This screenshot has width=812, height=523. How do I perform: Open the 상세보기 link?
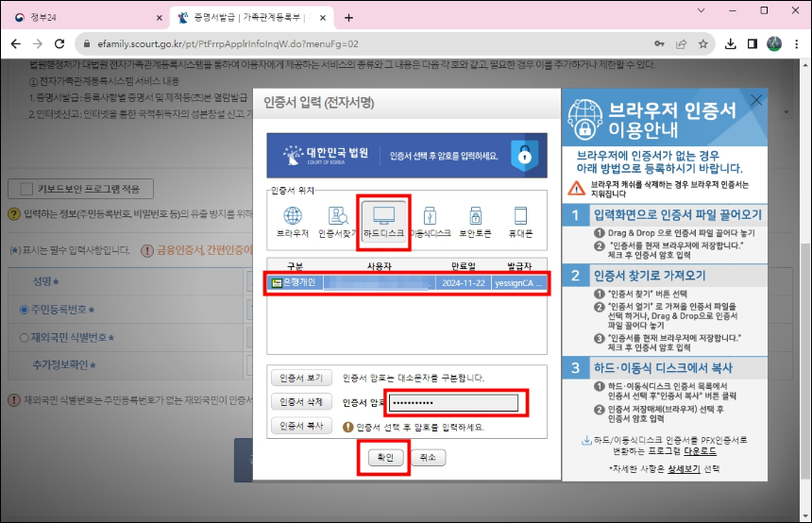pos(684,468)
